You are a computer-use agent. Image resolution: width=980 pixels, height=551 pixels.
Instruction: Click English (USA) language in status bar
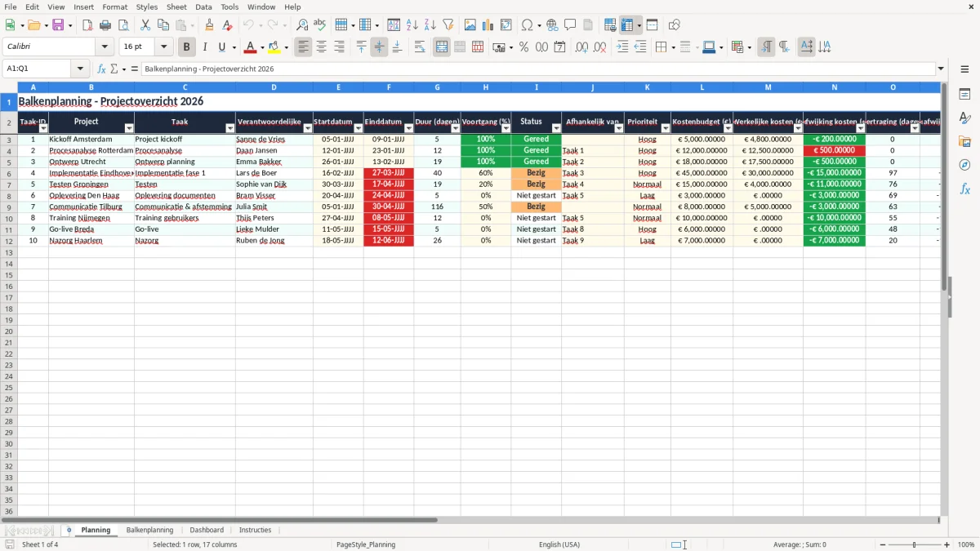pyautogui.click(x=559, y=544)
